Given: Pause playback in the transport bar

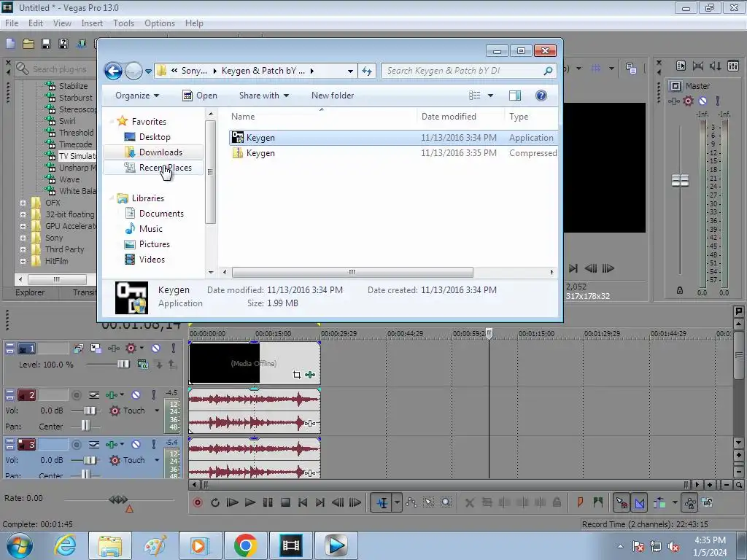Looking at the screenshot, I should click(x=268, y=502).
